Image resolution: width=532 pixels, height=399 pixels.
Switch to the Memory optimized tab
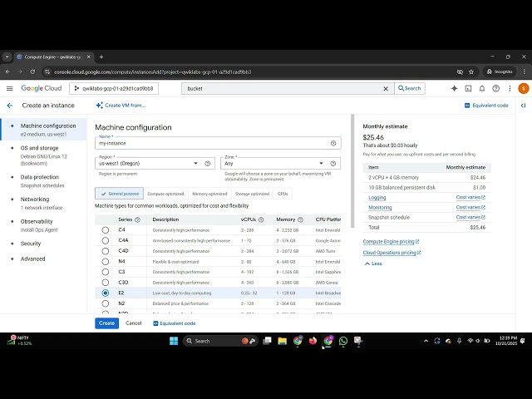click(x=209, y=194)
